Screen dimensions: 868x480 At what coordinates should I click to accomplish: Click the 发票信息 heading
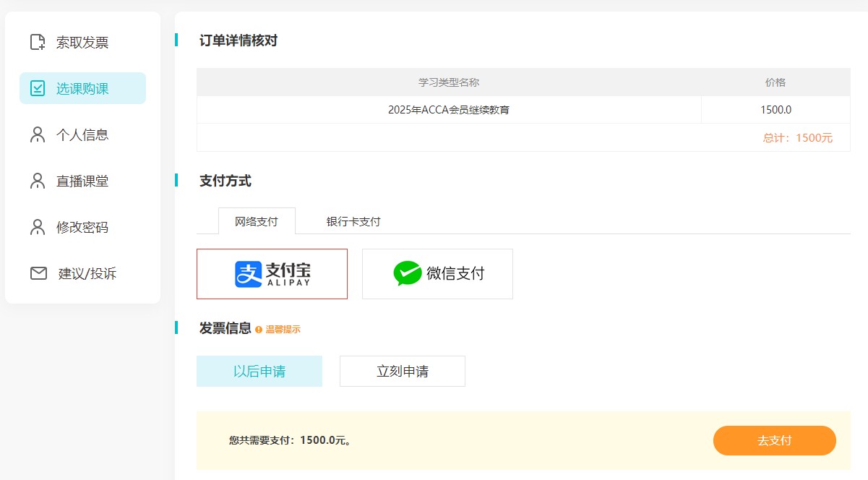coord(225,328)
